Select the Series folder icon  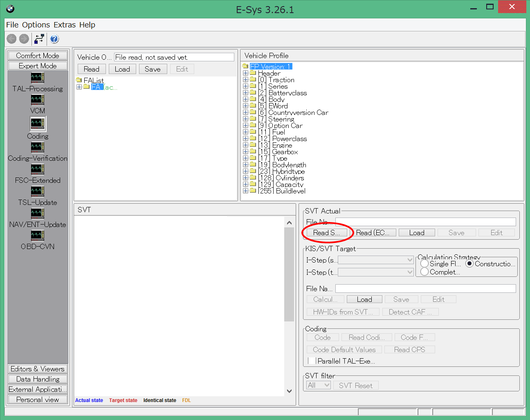[x=253, y=86]
